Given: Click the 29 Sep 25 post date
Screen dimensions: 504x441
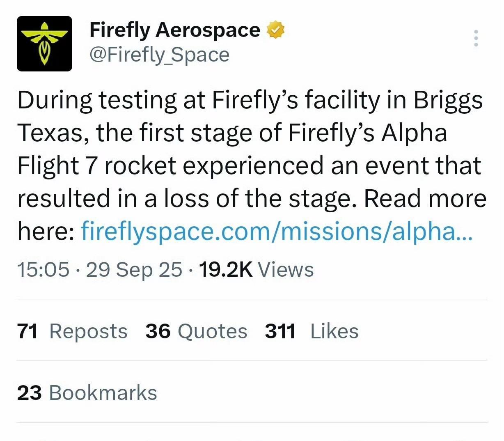Looking at the screenshot, I should pyautogui.click(x=134, y=270).
